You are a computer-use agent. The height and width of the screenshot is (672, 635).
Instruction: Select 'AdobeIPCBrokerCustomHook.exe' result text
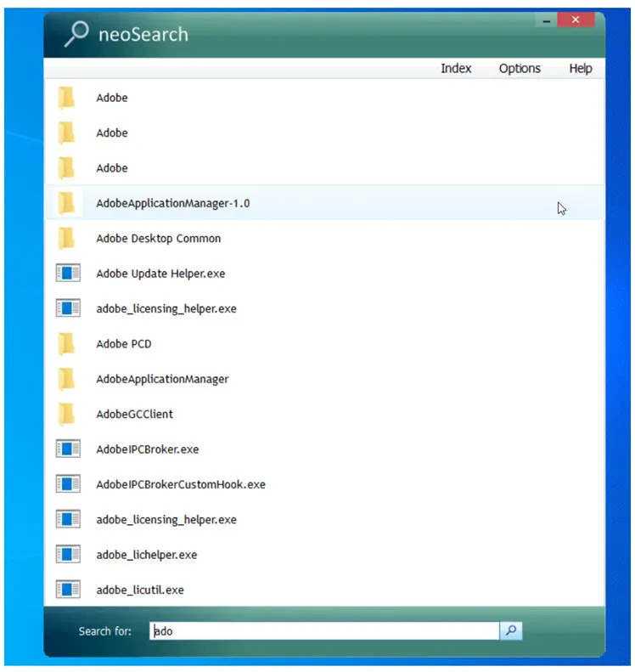click(x=181, y=484)
